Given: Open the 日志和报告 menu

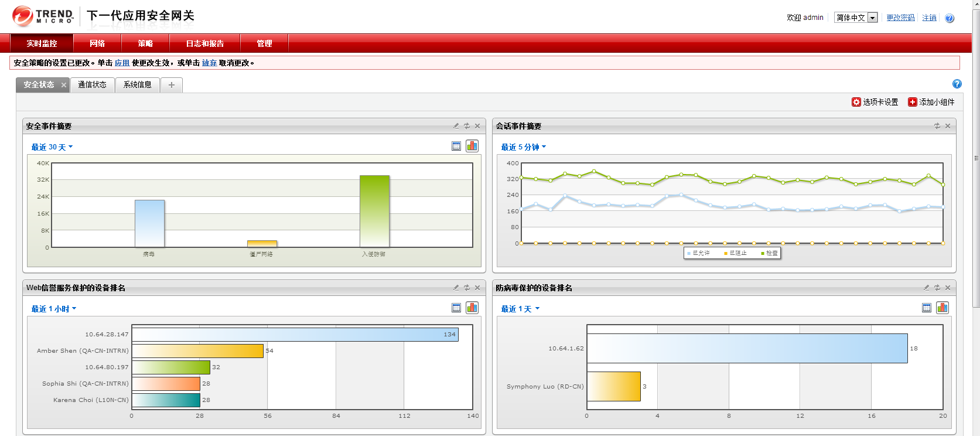Looking at the screenshot, I should [205, 43].
